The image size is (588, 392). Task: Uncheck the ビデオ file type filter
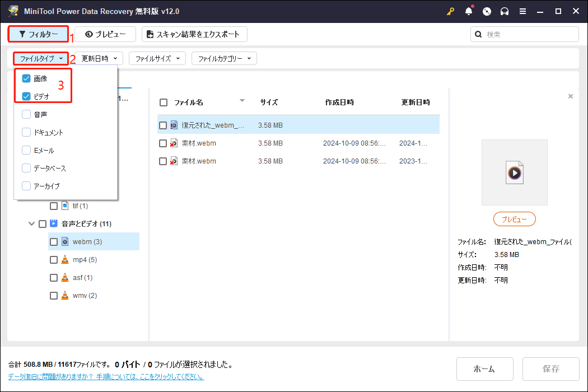(26, 96)
